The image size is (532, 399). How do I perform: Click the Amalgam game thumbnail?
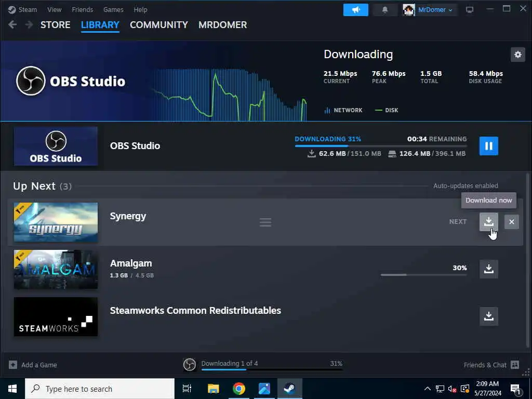[56, 270]
